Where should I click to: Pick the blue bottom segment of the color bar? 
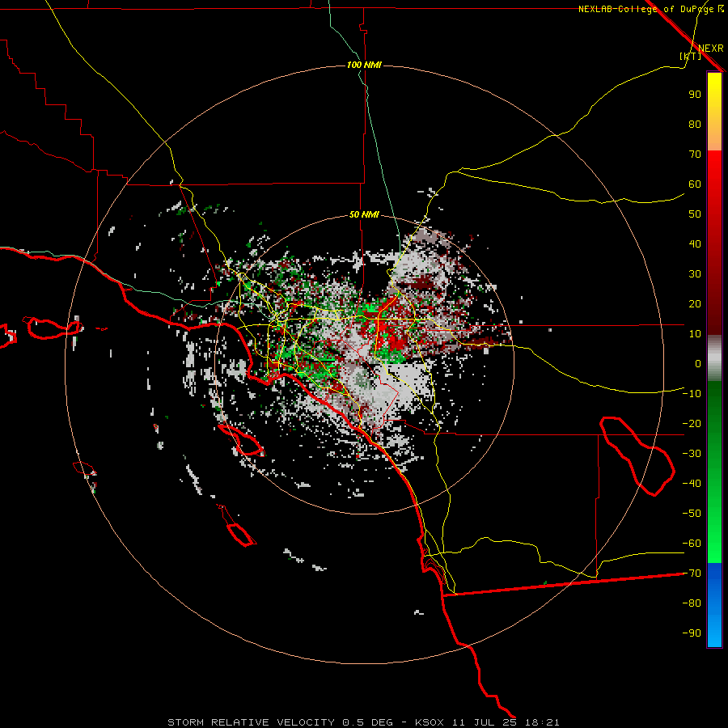click(714, 605)
